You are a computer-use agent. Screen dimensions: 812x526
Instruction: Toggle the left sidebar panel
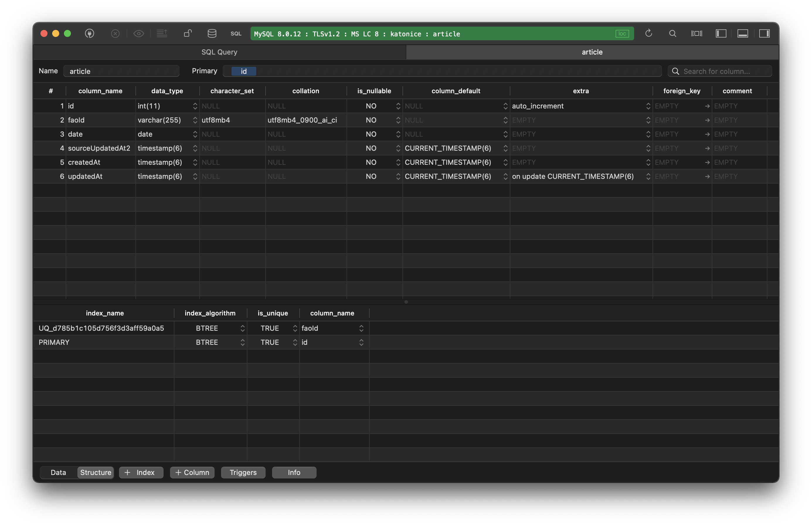pos(721,33)
